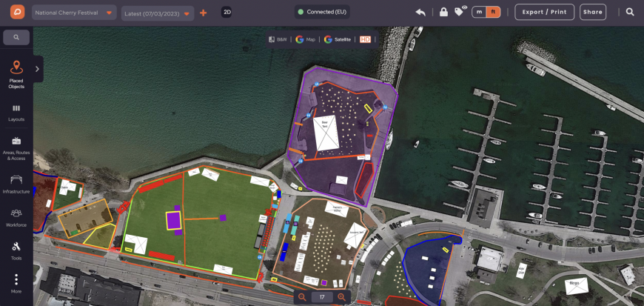
Task: Open the Placed Objects panel
Action: (16, 74)
